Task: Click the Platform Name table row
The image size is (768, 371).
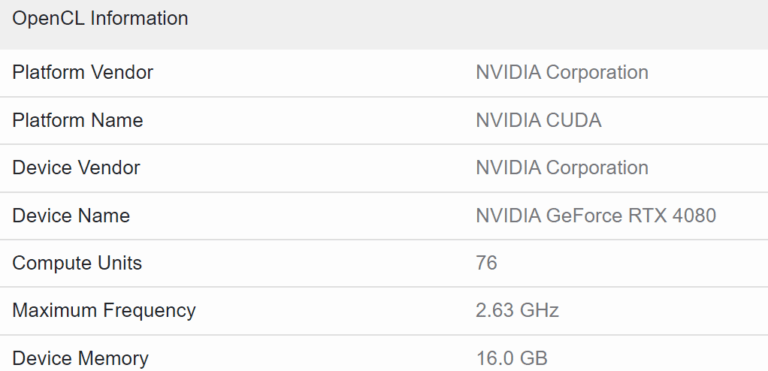Action: [384, 121]
